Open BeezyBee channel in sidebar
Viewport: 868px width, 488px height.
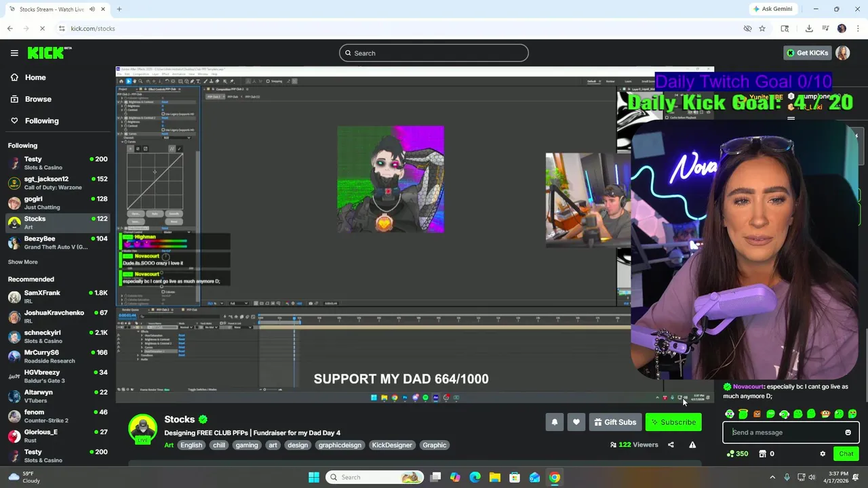[58, 243]
